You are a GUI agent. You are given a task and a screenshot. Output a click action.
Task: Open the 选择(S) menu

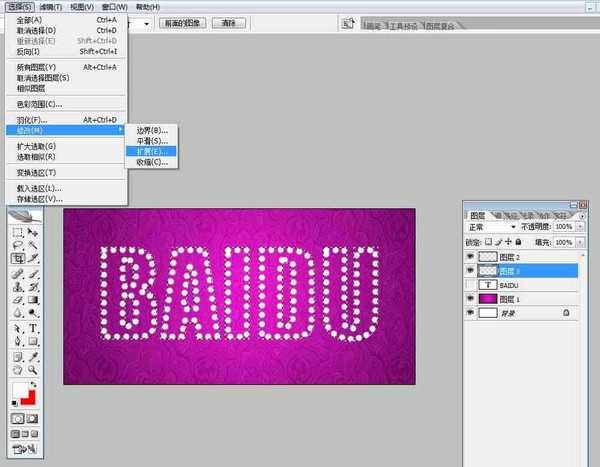(20, 7)
